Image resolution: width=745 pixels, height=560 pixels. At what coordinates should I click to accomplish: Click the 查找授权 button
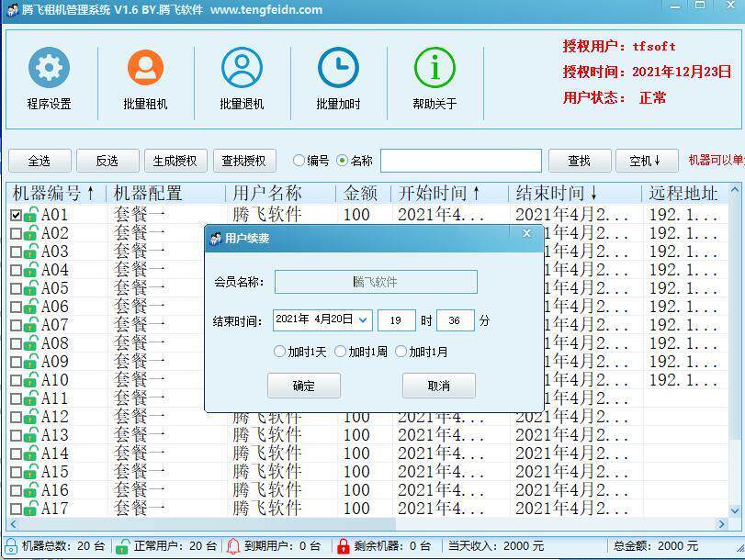point(244,161)
